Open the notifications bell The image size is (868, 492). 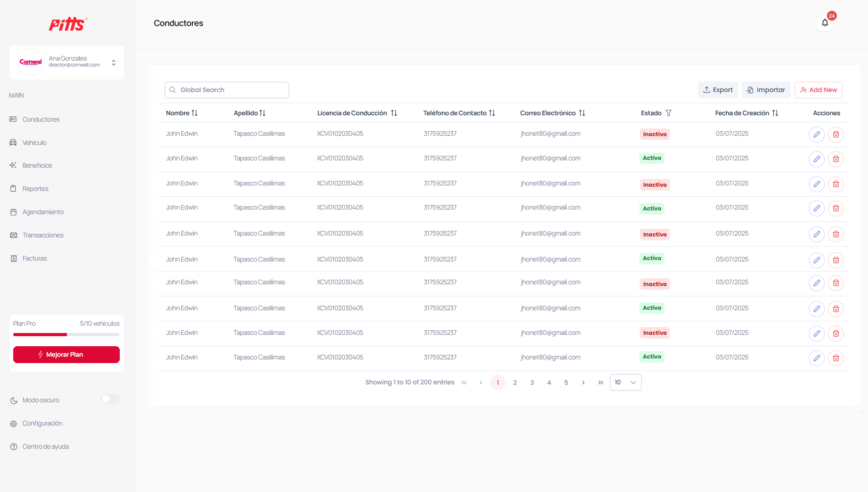(x=825, y=23)
